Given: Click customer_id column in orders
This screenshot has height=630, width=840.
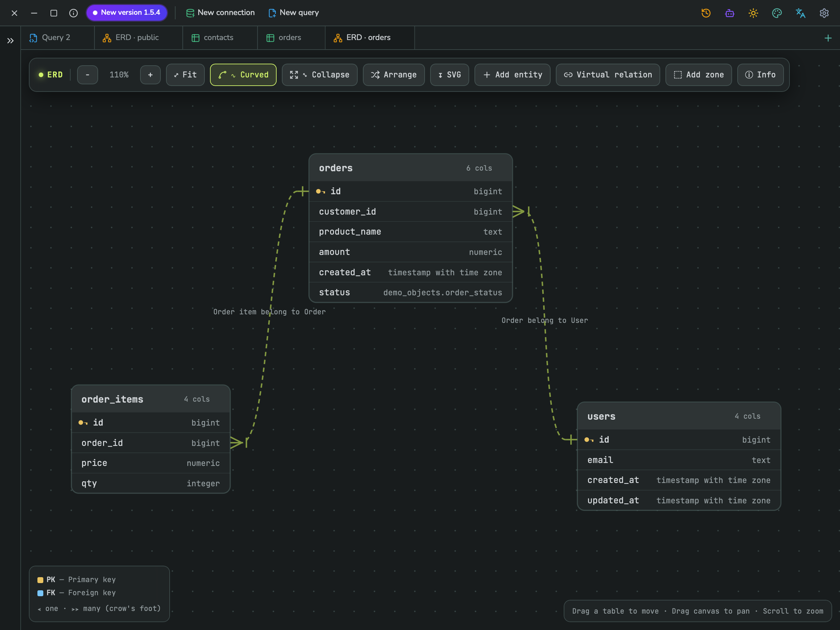Looking at the screenshot, I should tap(410, 212).
